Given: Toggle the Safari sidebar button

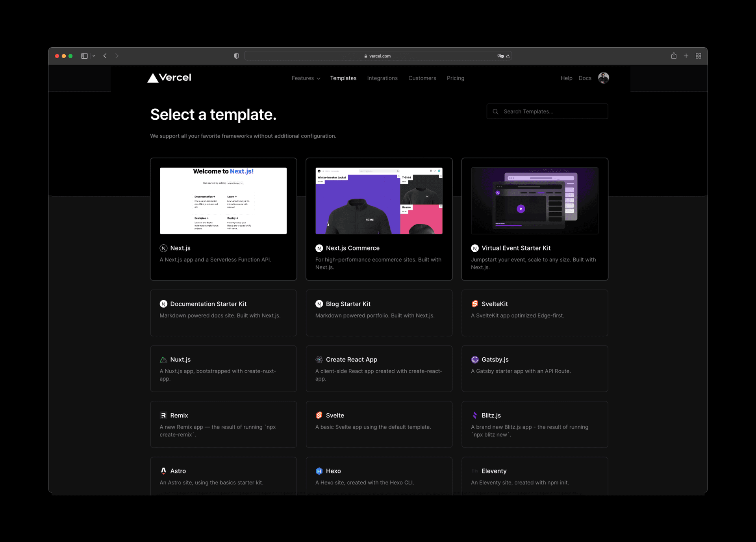Looking at the screenshot, I should tap(84, 56).
